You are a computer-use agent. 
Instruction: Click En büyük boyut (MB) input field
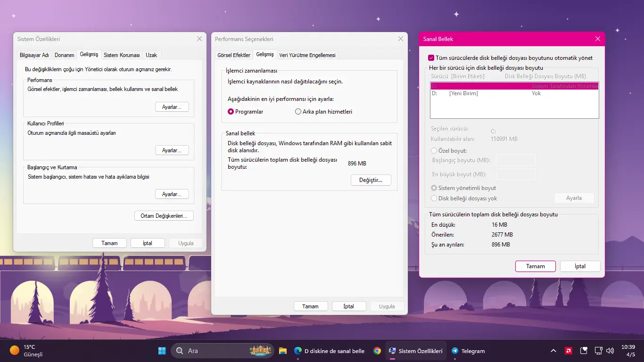pyautogui.click(x=516, y=174)
